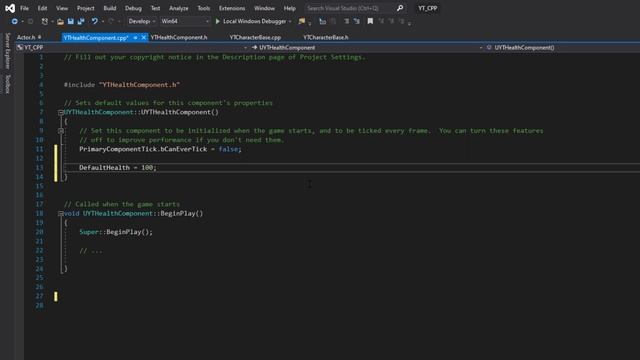Close the YTHealthComponent.cpp tab
The width and height of the screenshot is (640, 360).
[x=144, y=38]
